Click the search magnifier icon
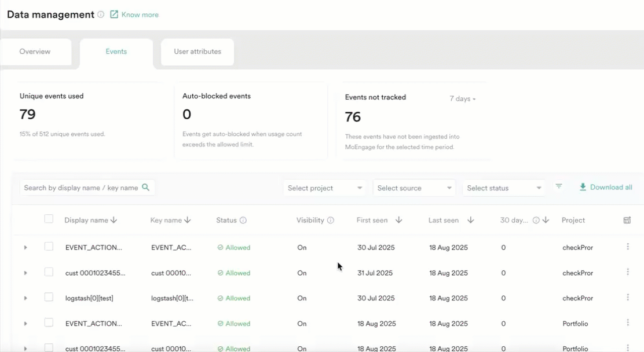This screenshot has height=352, width=644. (145, 188)
